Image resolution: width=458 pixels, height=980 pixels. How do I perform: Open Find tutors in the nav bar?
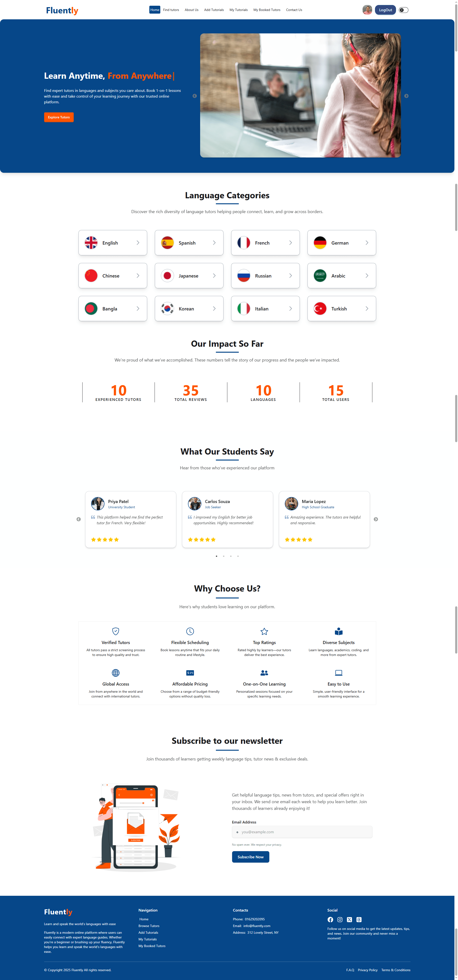(171, 10)
